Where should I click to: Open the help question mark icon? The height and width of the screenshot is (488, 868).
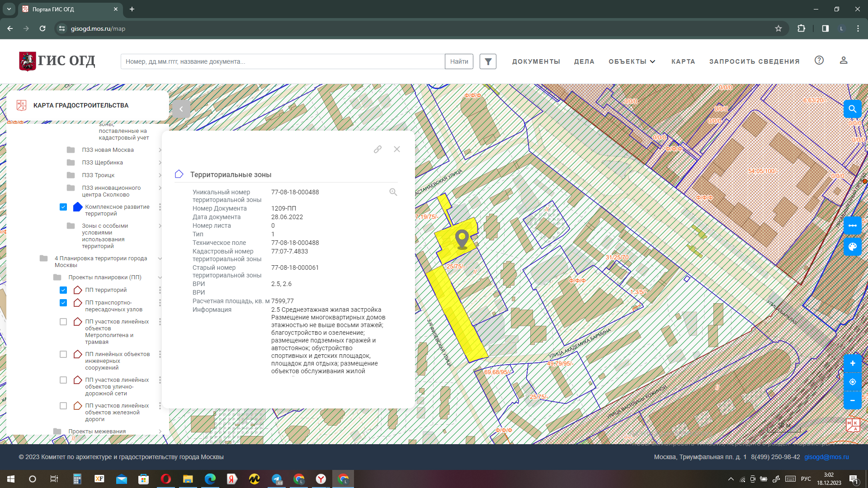pos(819,61)
